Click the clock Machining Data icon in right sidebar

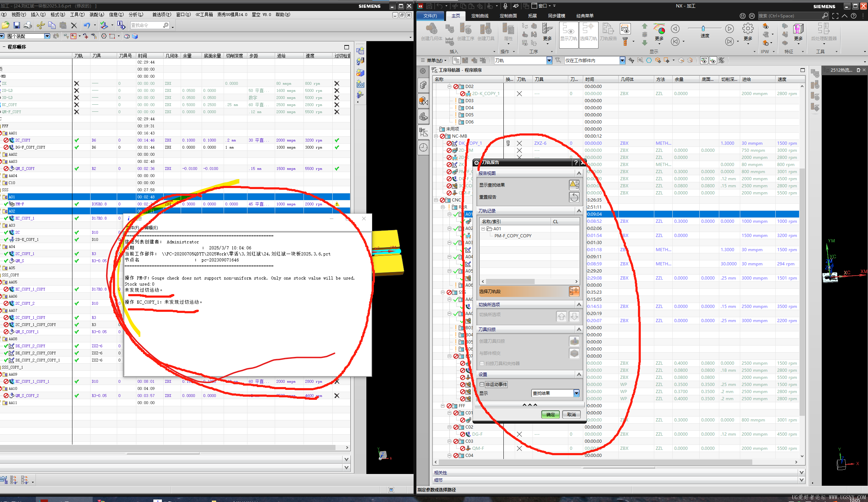424,147
